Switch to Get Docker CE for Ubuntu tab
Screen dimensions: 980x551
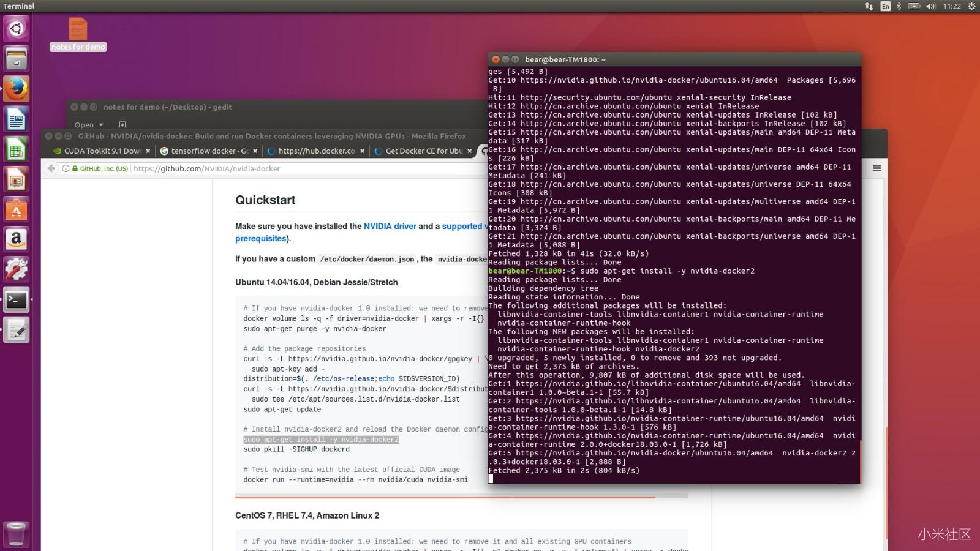[x=423, y=151]
